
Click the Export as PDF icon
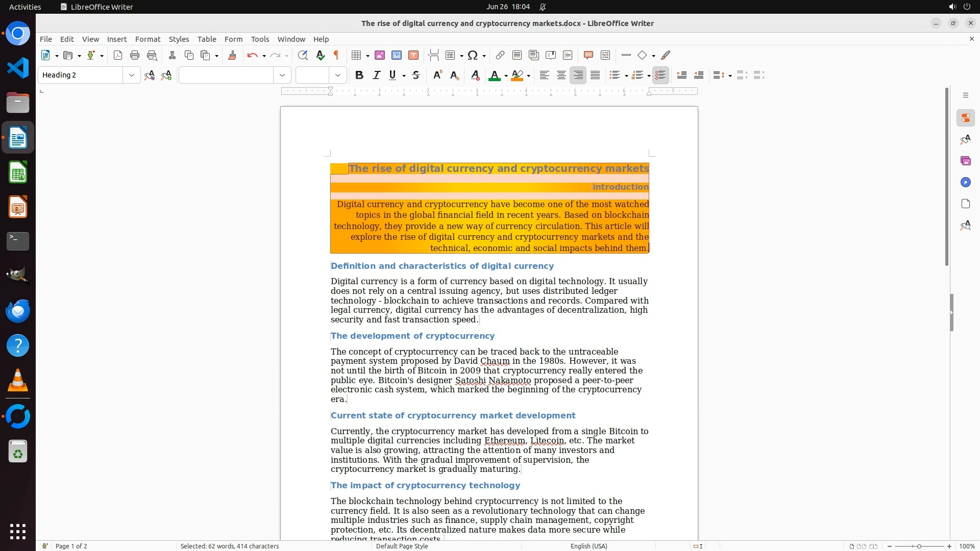[118, 55]
